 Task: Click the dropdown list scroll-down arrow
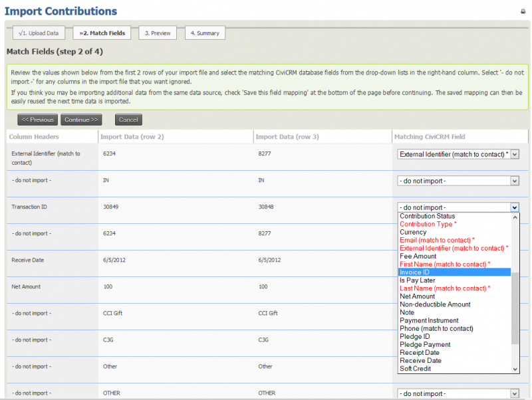pyautogui.click(x=515, y=369)
